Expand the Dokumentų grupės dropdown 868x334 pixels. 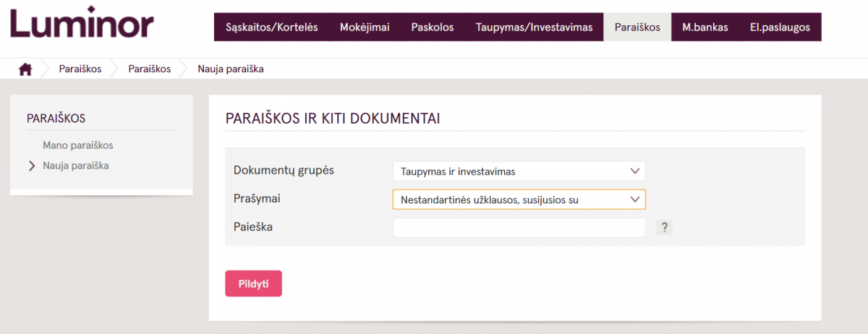tap(519, 171)
